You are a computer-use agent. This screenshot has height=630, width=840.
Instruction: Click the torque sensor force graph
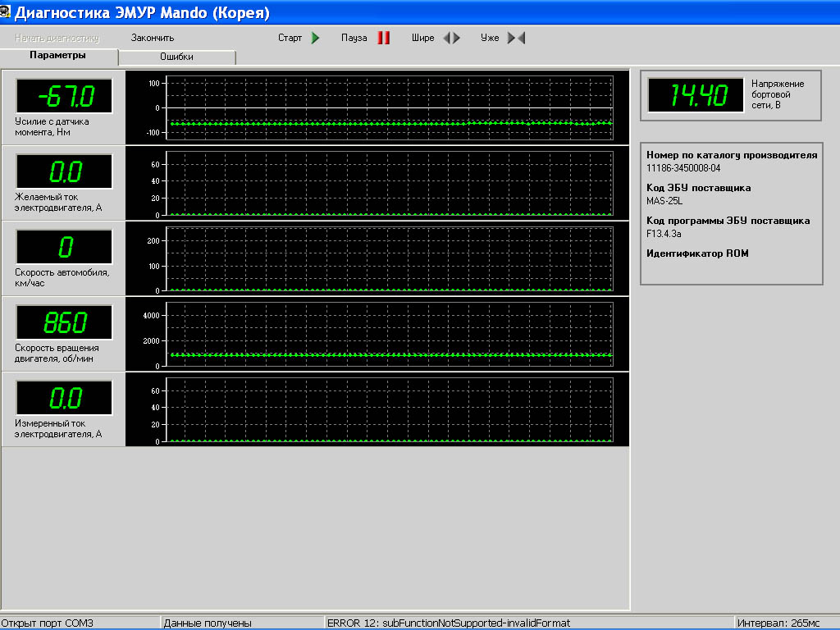point(389,107)
